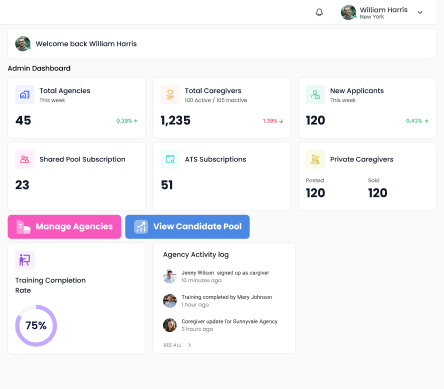The width and height of the screenshot is (444, 389).
Task: Click Mary Johnson training activity avatar
Action: (x=170, y=301)
